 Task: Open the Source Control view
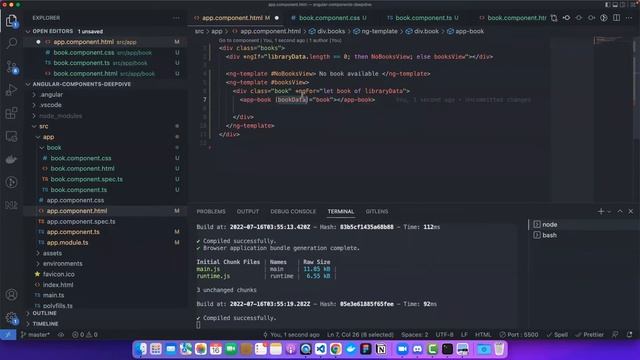click(x=11, y=67)
